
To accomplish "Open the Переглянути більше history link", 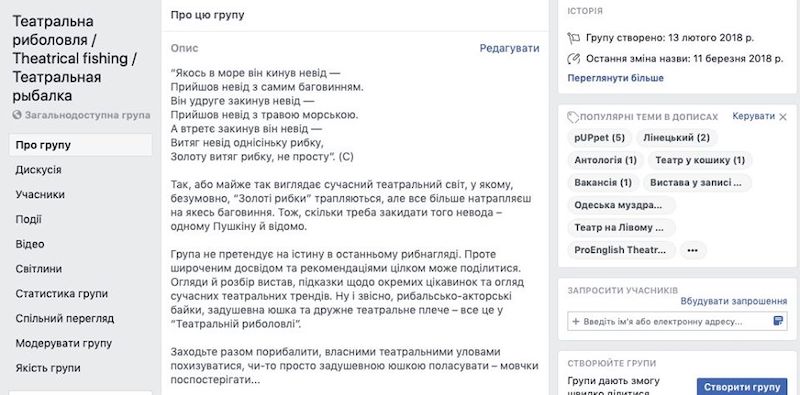I will tap(615, 78).
